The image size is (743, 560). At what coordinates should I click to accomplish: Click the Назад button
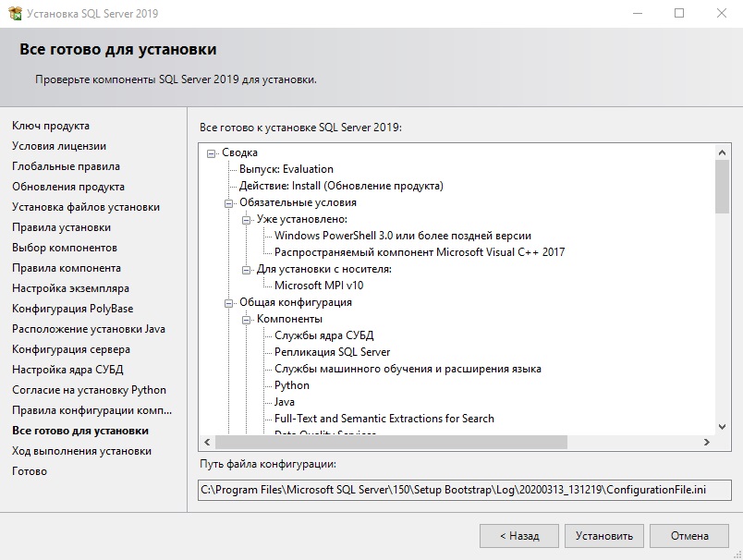[x=519, y=536]
